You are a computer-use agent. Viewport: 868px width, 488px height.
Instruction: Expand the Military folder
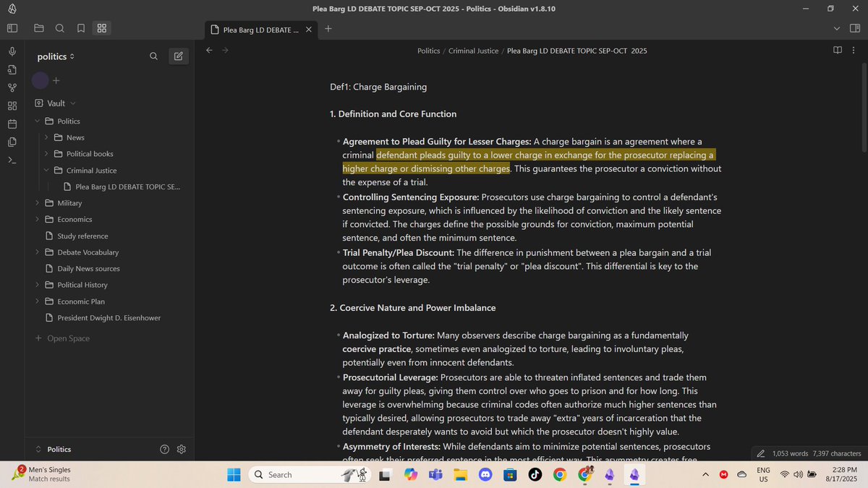pos(38,203)
